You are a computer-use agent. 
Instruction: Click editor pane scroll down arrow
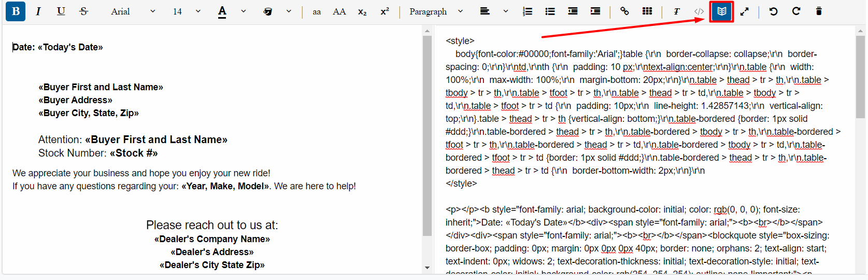tap(427, 268)
